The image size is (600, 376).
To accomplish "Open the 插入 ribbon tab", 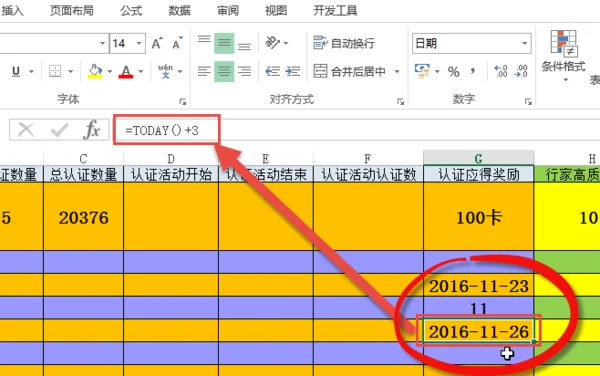I will point(12,11).
